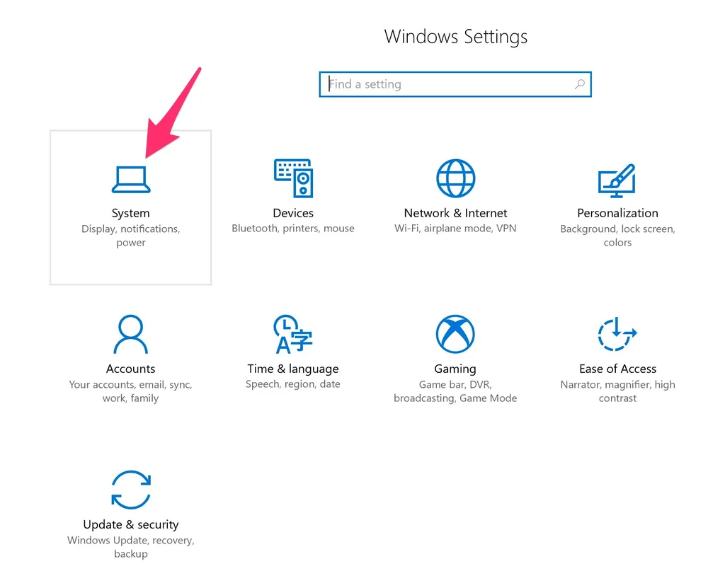Open the Accounts person icon

pos(130,334)
